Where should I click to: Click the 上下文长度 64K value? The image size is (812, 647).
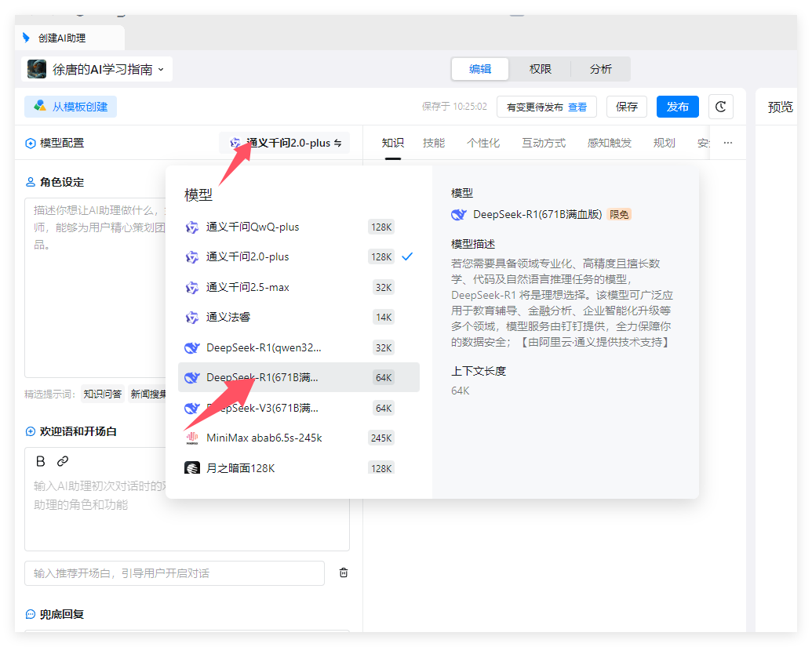point(461,391)
